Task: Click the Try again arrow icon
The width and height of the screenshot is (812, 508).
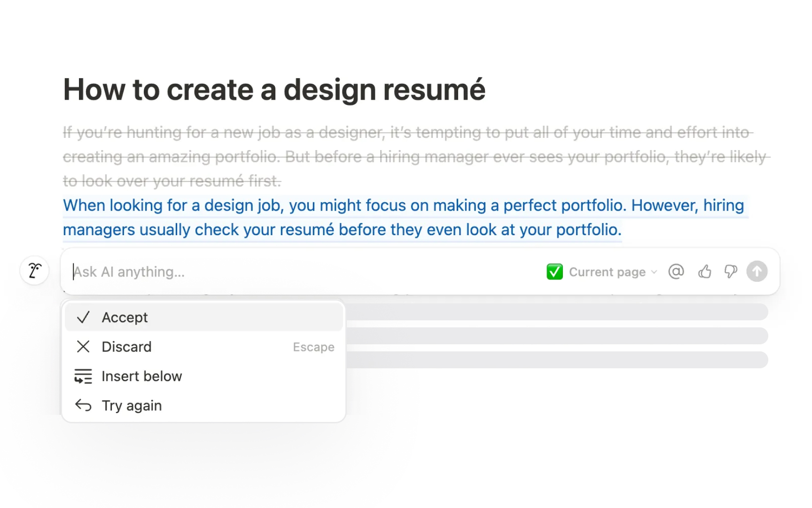Action: coord(83,405)
